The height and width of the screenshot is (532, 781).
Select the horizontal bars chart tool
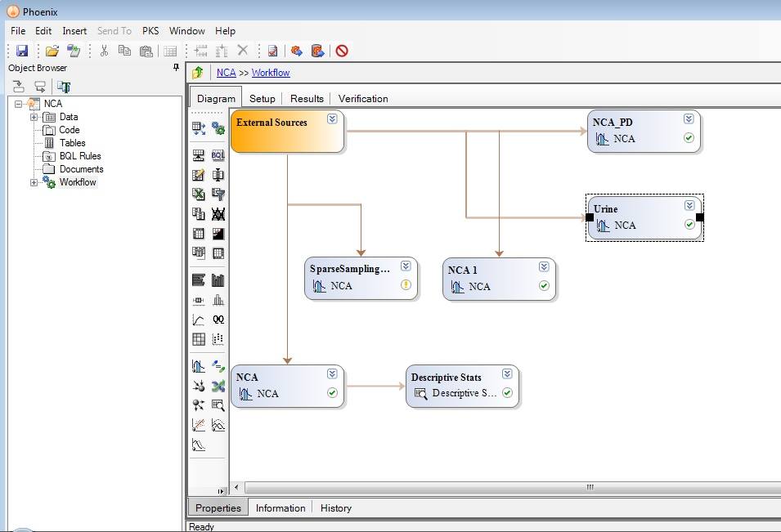coord(198,280)
